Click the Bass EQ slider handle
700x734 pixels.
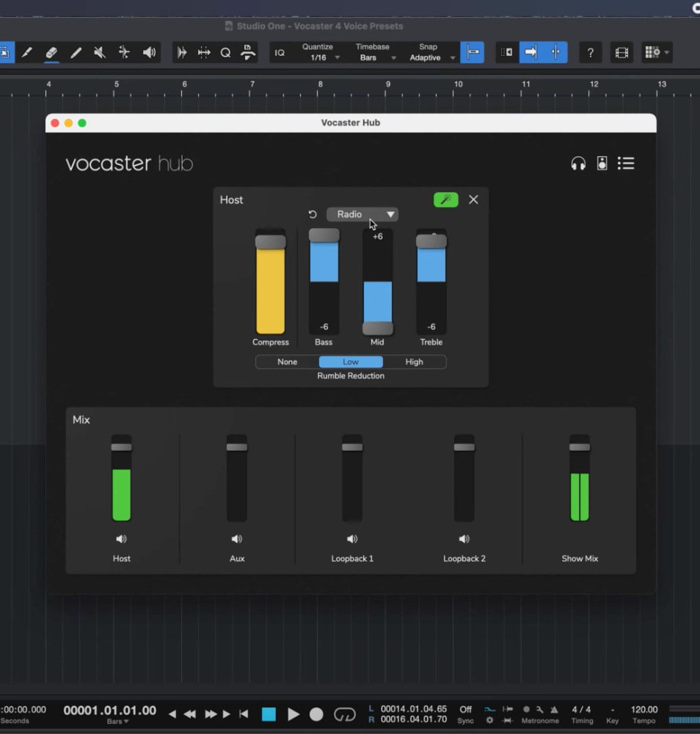(x=324, y=235)
